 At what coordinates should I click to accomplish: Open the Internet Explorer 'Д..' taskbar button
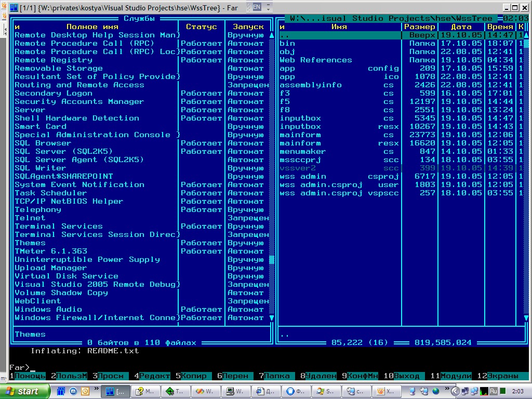265,392
